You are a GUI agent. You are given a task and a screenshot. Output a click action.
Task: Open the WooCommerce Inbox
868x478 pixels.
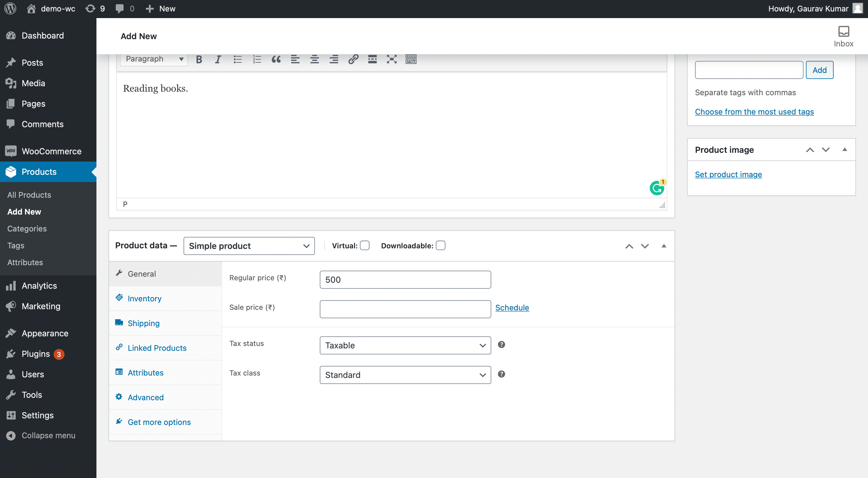point(843,36)
